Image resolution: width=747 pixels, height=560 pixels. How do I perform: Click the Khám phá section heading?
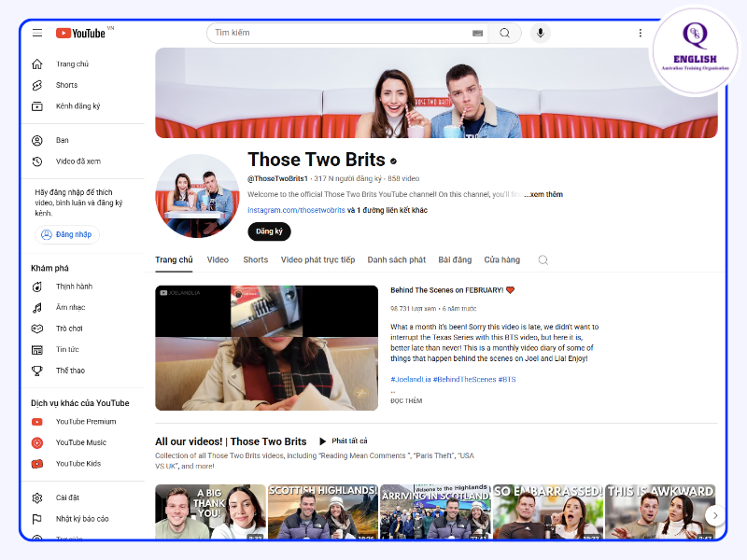tap(50, 268)
